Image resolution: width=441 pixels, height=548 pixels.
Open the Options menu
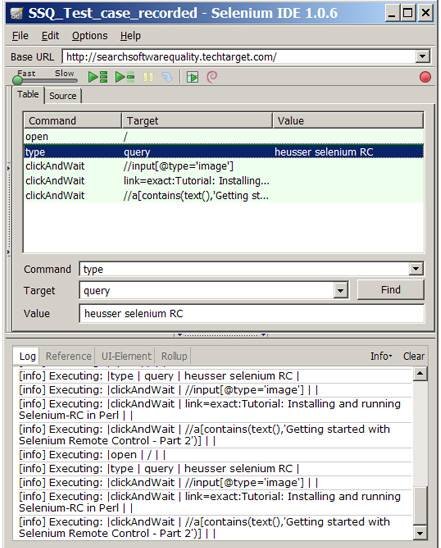(90, 36)
